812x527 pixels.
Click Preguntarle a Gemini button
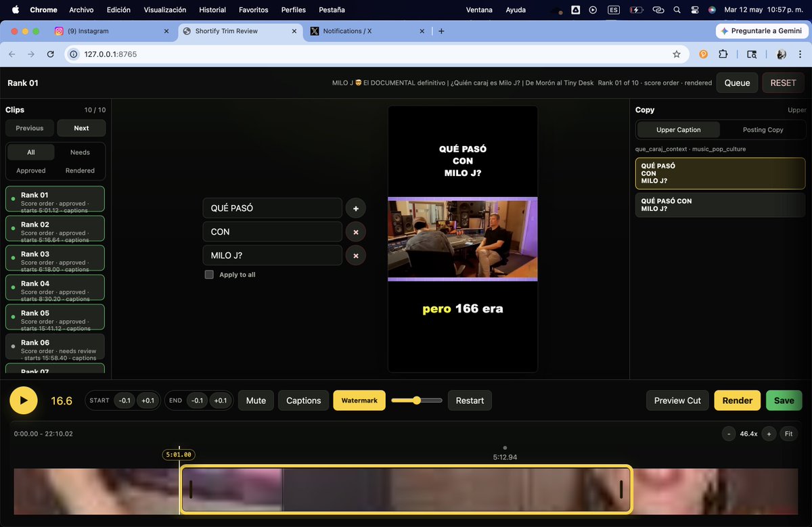click(x=761, y=31)
